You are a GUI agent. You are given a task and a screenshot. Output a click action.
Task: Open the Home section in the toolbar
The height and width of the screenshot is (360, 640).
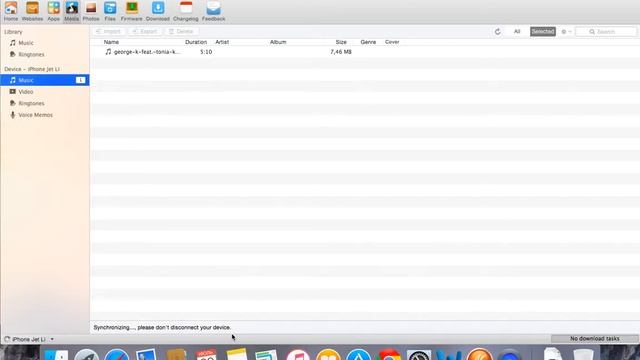[x=11, y=11]
